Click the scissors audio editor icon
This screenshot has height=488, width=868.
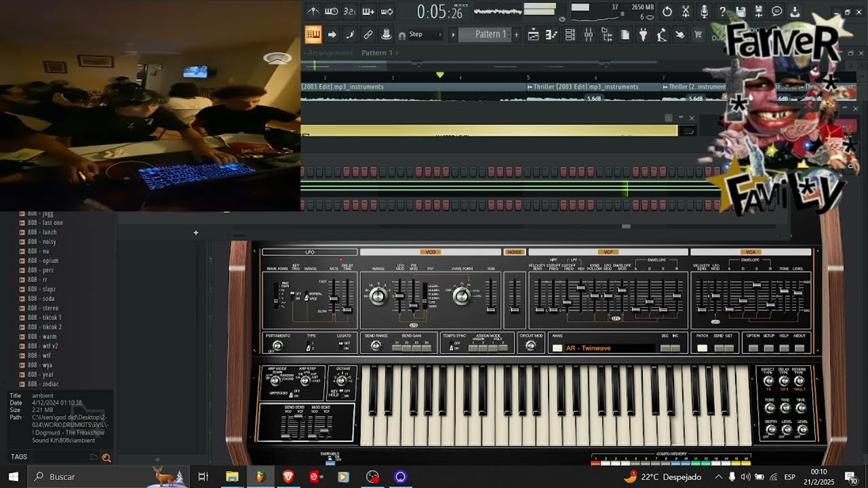click(x=686, y=12)
